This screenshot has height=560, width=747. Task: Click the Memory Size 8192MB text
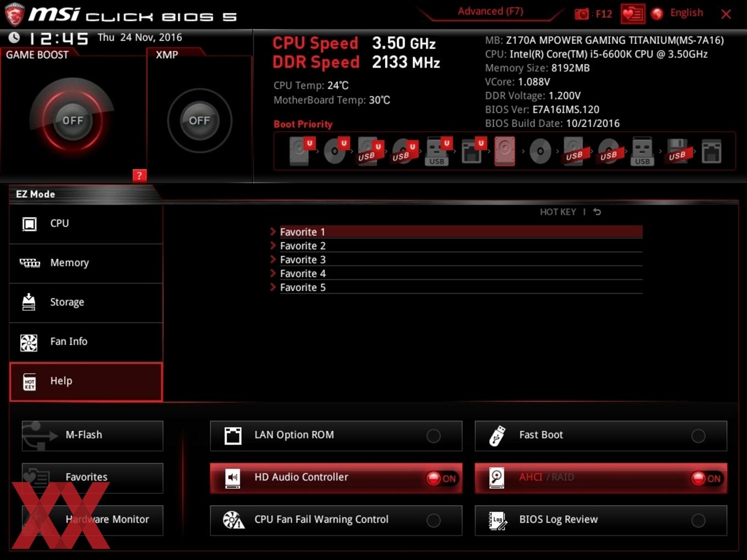point(537,68)
